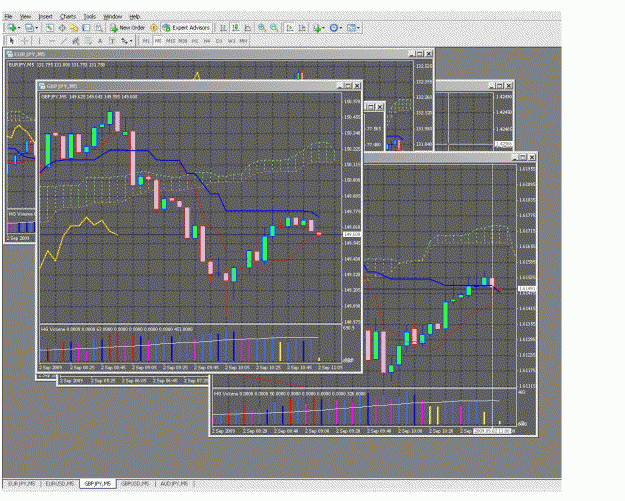Switch to the AUDJPY,M5 chart tab
Image resolution: width=625 pixels, height=501 pixels.
[x=174, y=483]
